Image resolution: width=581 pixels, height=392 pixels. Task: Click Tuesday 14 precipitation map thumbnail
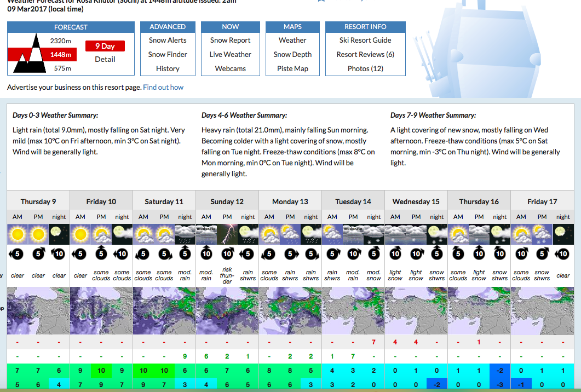[353, 310]
